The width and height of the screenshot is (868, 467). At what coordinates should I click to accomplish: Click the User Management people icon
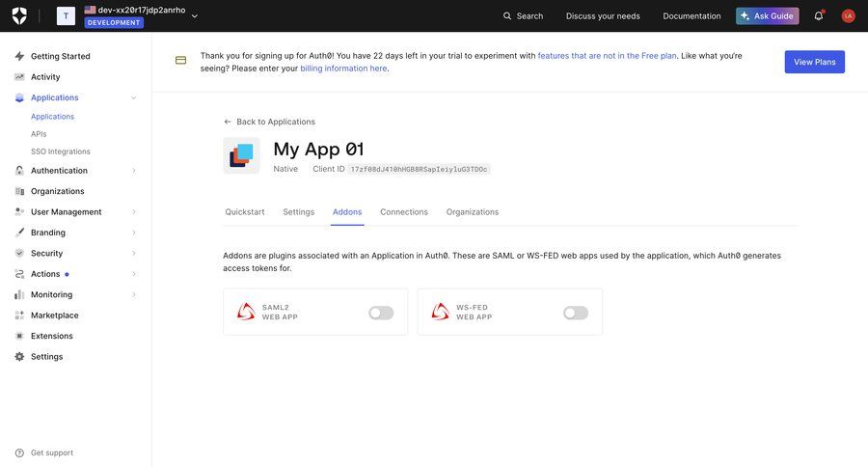coord(19,211)
